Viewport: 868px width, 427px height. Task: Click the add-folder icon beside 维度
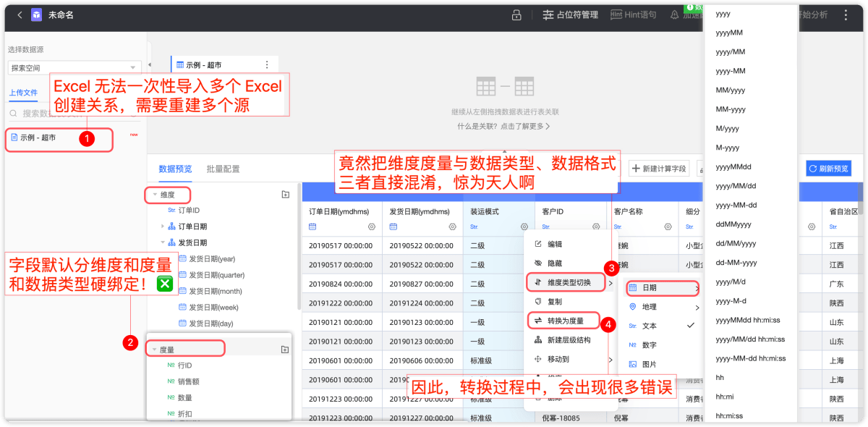pyautogui.click(x=285, y=195)
